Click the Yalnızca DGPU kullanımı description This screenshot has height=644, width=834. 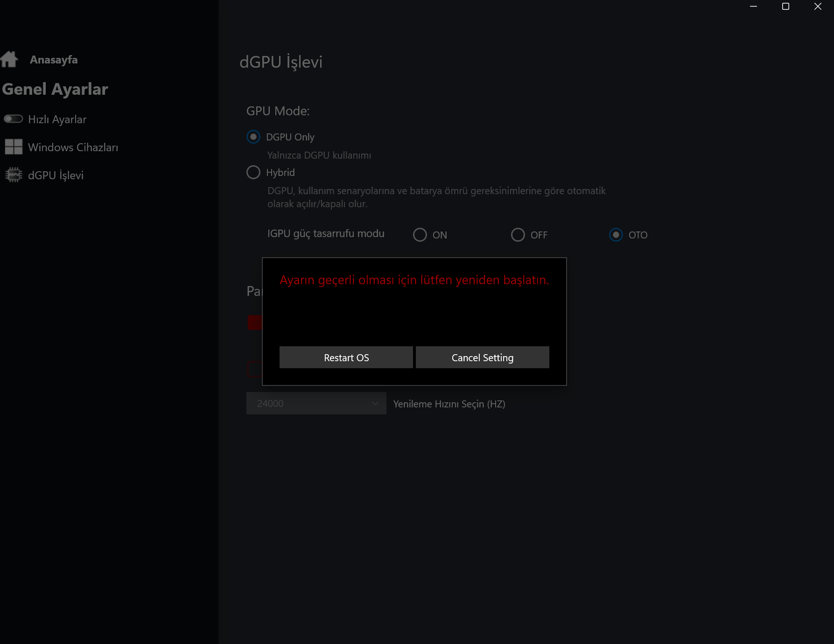pos(319,155)
